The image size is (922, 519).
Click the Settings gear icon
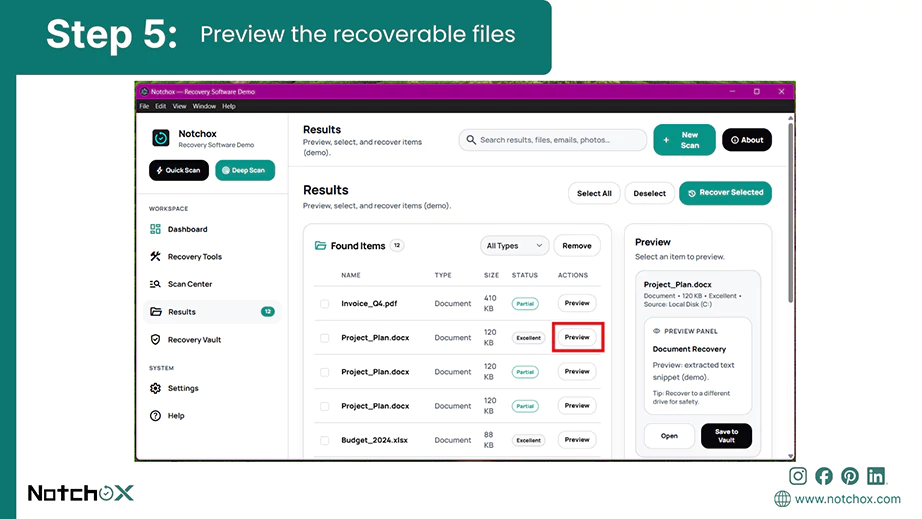pos(155,388)
